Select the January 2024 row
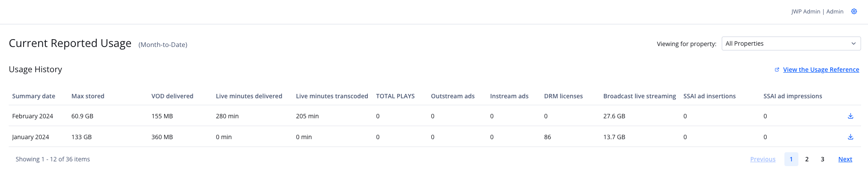Viewport: 868px width, 187px height. [x=30, y=137]
